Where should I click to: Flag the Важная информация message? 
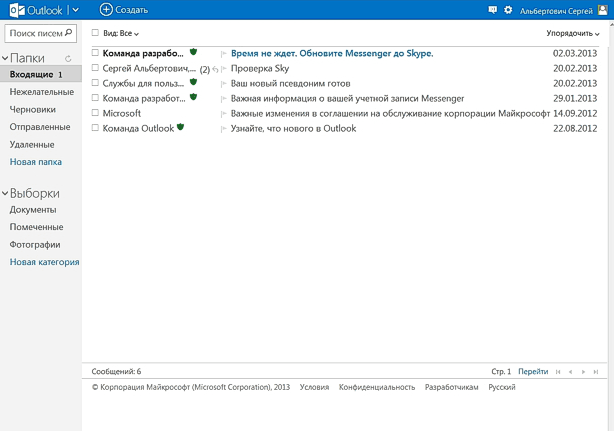click(x=224, y=99)
